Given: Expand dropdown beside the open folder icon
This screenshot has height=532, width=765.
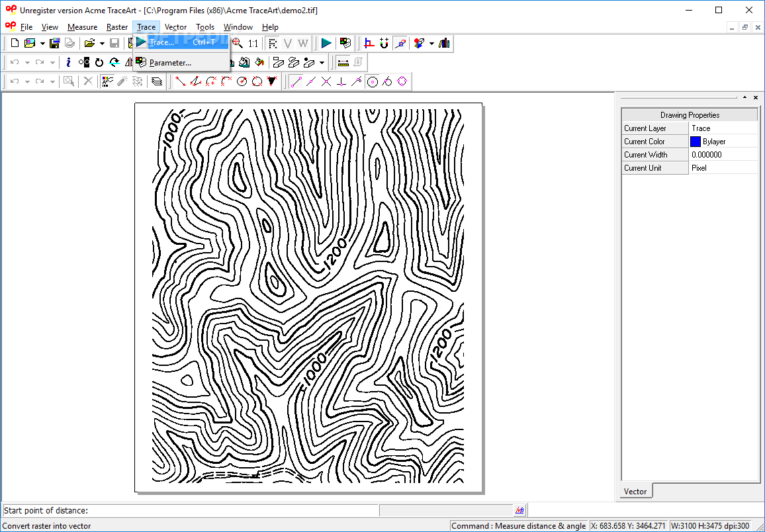Looking at the screenshot, I should [102, 44].
